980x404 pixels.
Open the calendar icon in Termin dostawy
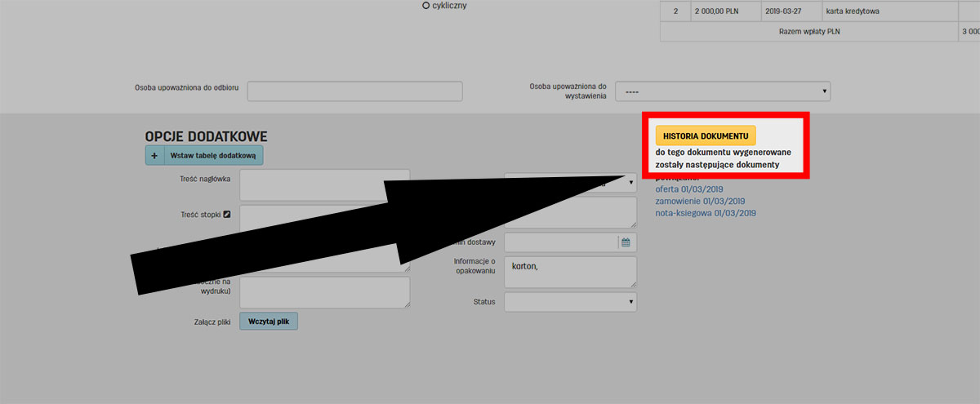pyautogui.click(x=626, y=242)
